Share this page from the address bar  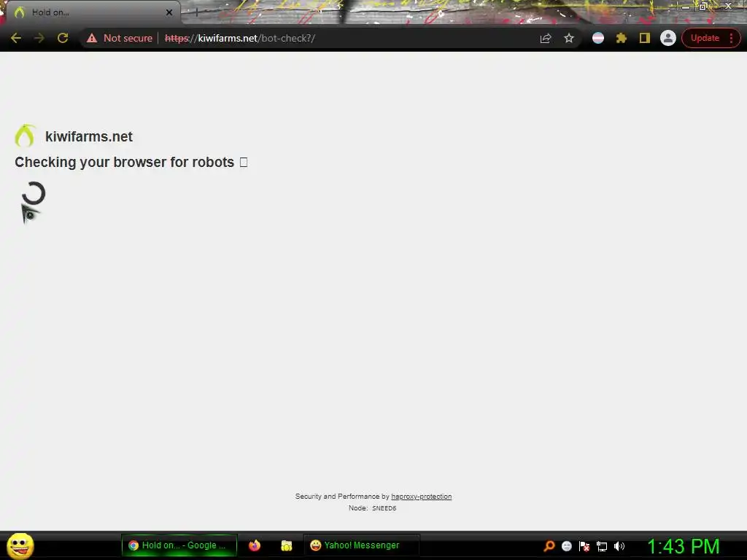(x=546, y=38)
